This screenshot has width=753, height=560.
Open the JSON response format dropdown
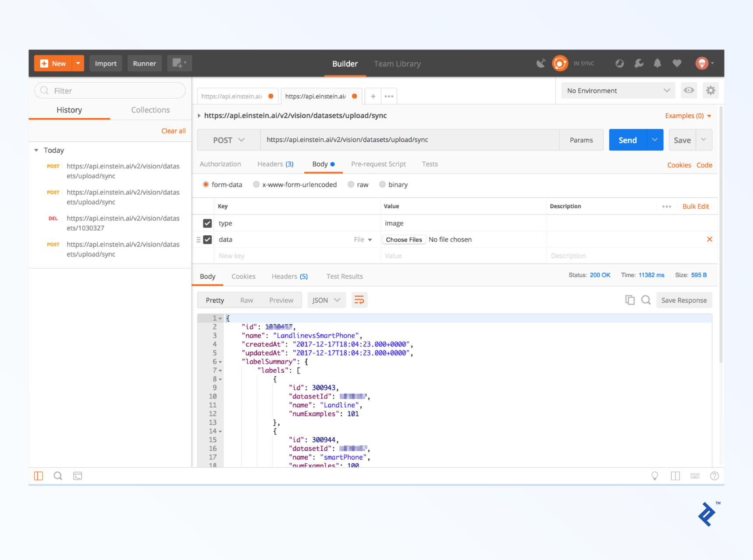(326, 300)
